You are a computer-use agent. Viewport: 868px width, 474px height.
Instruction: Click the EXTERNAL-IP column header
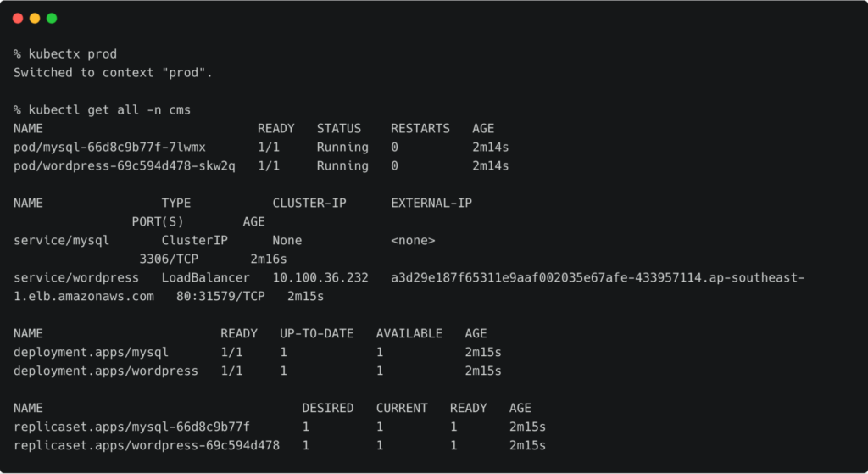431,204
